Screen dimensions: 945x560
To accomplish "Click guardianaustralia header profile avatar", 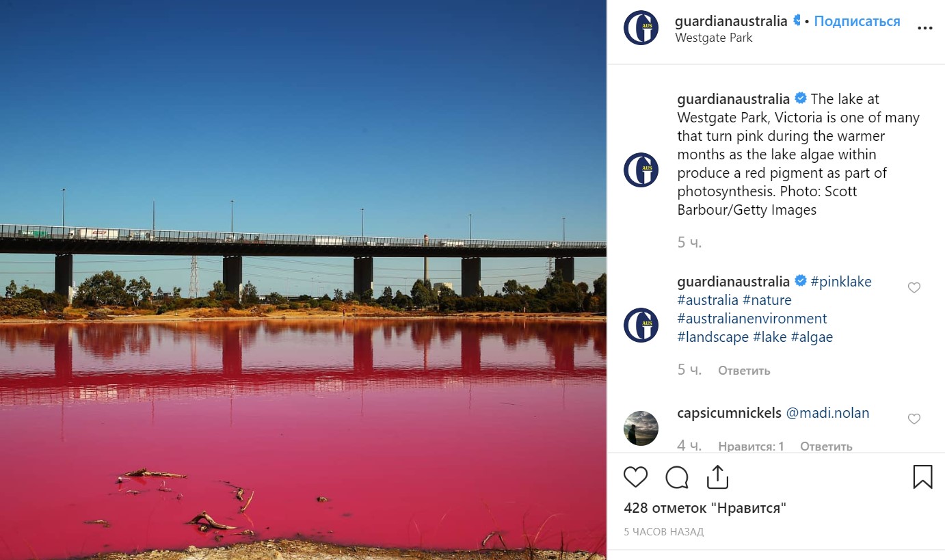I will coord(641,28).
